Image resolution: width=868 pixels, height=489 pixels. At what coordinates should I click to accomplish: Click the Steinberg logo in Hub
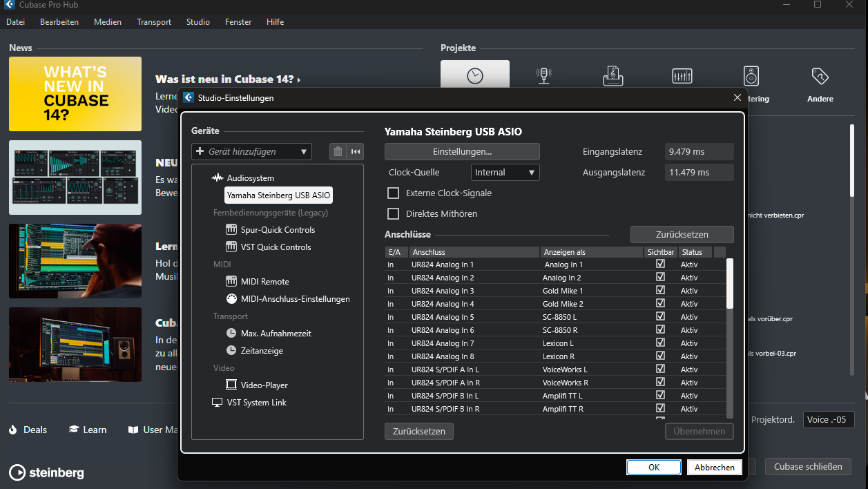pos(46,472)
